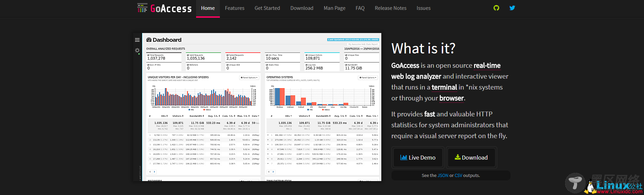Toggle Visitors legend in Unique Visitors chart
Image resolution: width=644 pixels, height=195 pixels.
tap(207, 110)
